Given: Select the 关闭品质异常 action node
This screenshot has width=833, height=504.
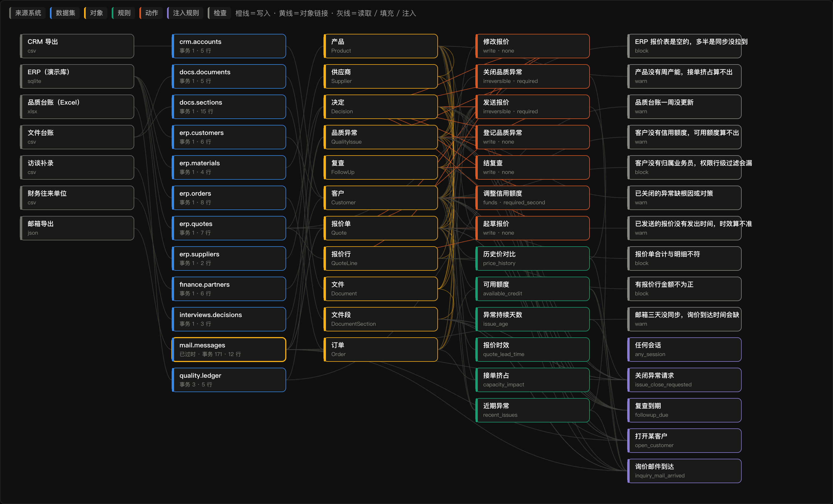Looking at the screenshot, I should tap(533, 76).
